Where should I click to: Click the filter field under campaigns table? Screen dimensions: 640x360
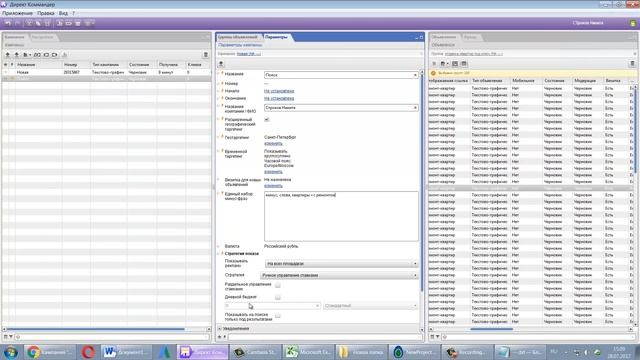(112, 337)
